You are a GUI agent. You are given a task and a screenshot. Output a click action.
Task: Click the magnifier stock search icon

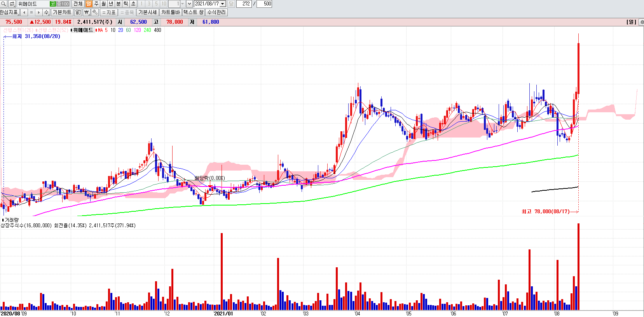pos(4,4)
